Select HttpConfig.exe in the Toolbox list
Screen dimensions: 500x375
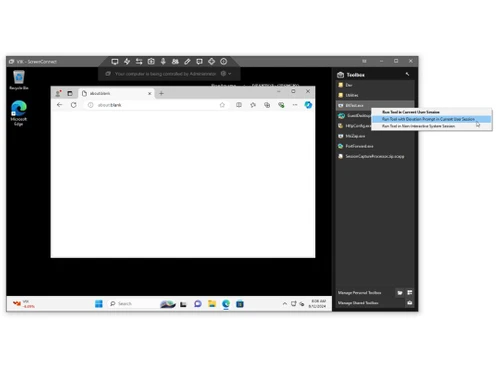tap(354, 126)
